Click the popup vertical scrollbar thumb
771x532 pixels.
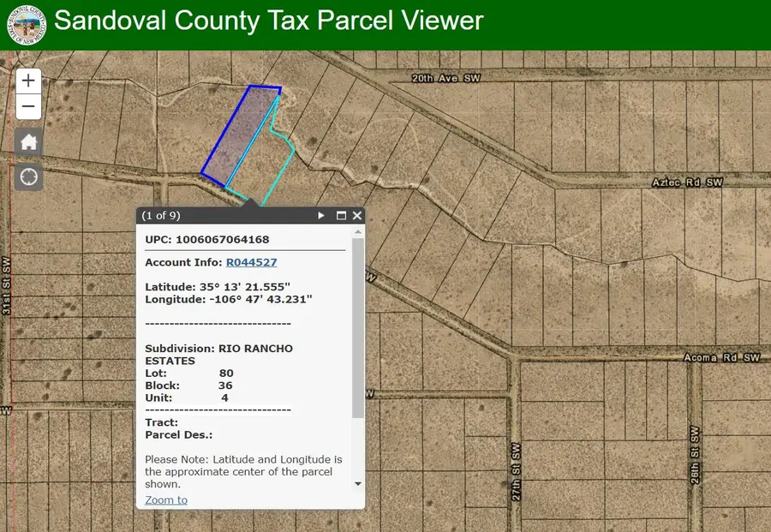pyautogui.click(x=358, y=328)
